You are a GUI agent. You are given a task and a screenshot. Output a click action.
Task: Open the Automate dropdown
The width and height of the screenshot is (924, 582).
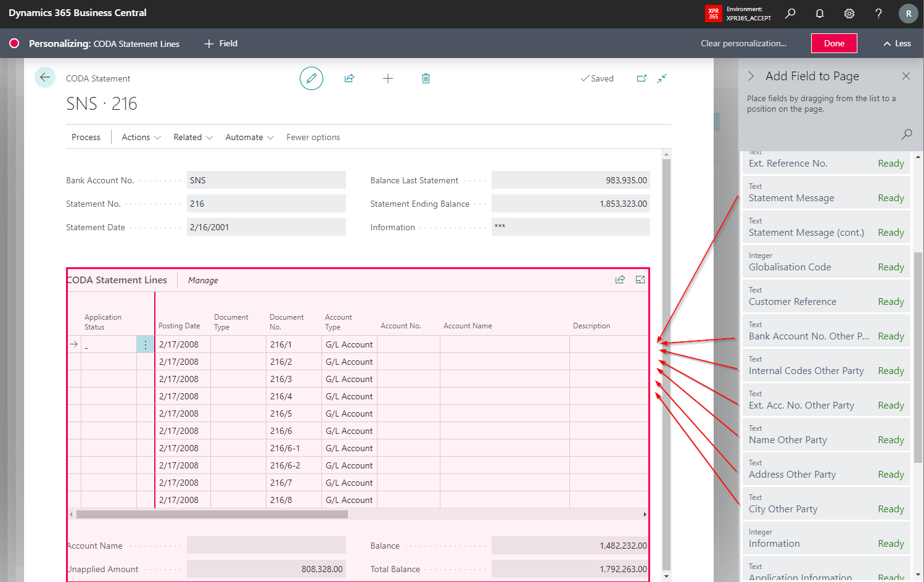pyautogui.click(x=249, y=137)
